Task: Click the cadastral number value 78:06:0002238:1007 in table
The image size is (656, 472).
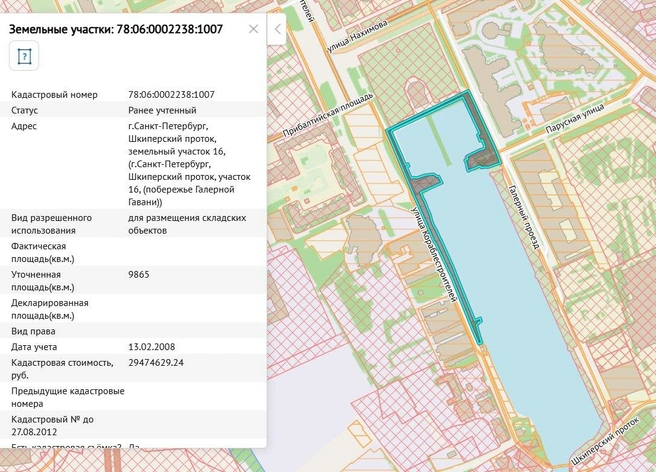Action: (171, 95)
